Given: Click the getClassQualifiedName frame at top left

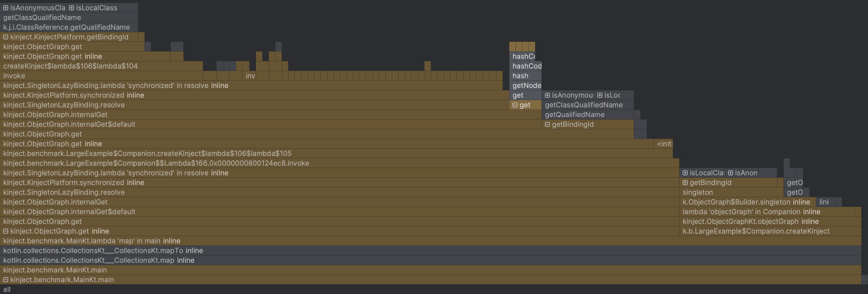Looking at the screenshot, I should (42, 18).
